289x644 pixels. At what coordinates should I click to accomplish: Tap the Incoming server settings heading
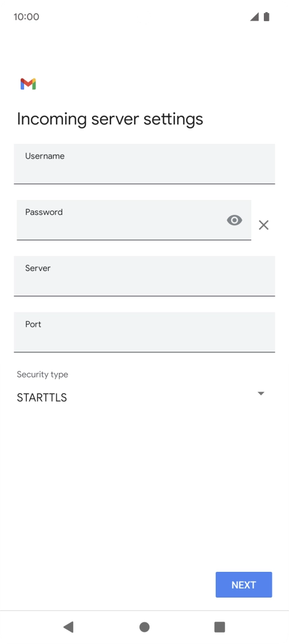(x=110, y=119)
